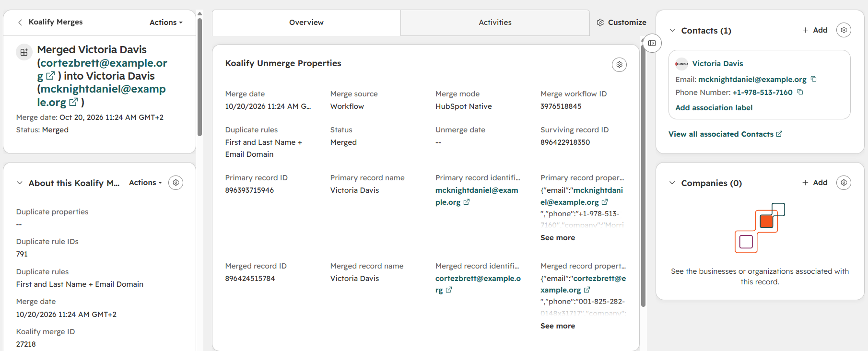The image size is (868, 351).
Task: Select Duplicate rule IDs value 791
Action: (x=22, y=254)
